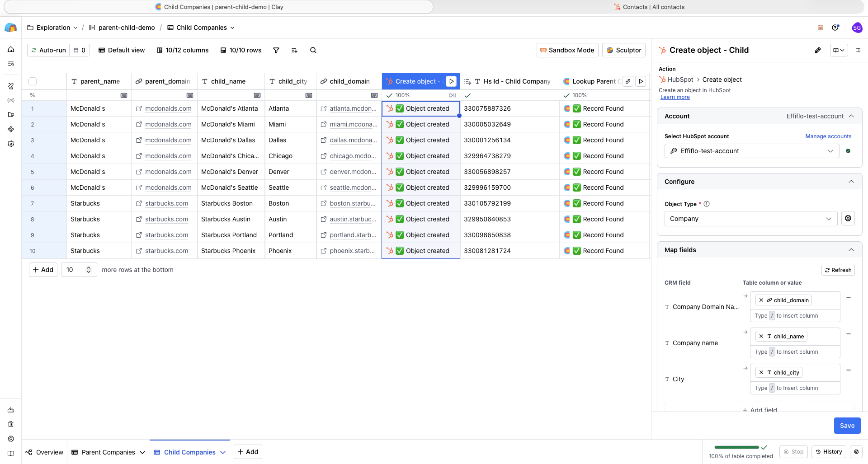868x464 pixels.
Task: Delete City mapping row
Action: point(849,370)
